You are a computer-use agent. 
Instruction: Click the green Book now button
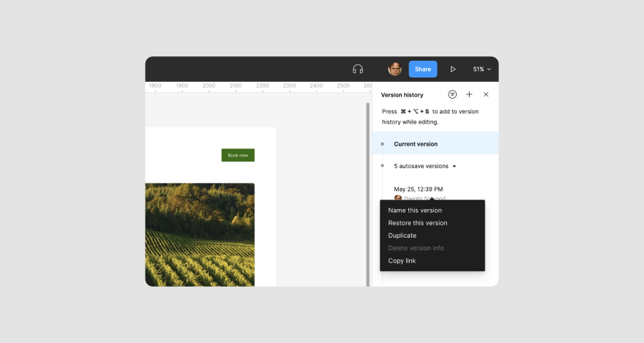[238, 155]
